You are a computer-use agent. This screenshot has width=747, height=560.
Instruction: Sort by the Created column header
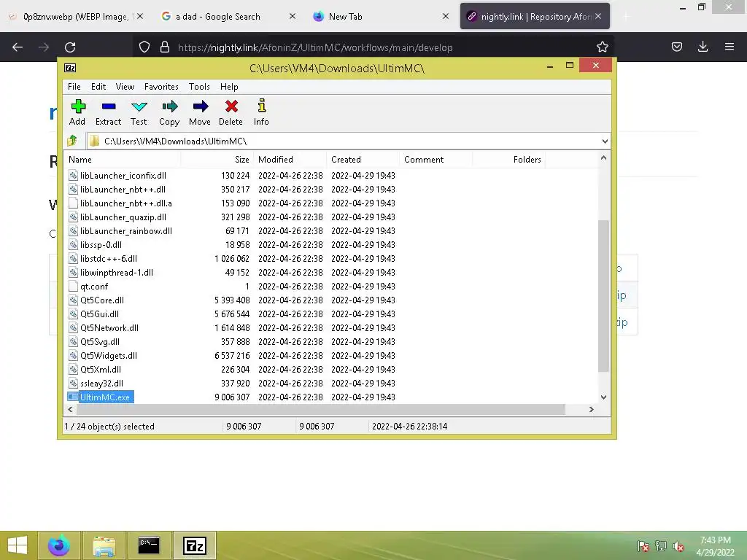tap(363, 160)
